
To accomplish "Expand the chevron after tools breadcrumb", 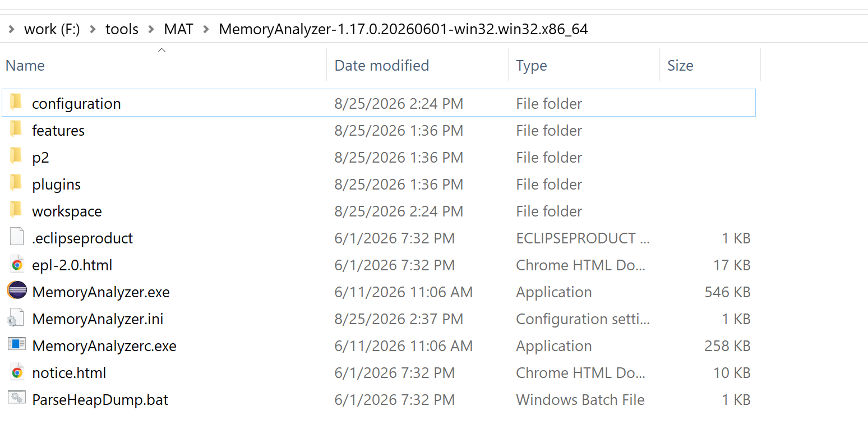I will [x=151, y=29].
